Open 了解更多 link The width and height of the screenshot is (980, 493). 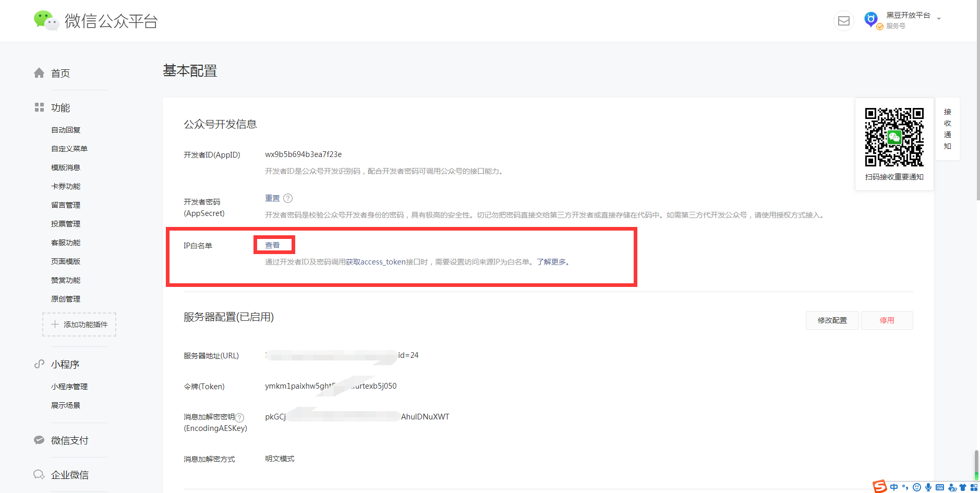[x=551, y=262]
